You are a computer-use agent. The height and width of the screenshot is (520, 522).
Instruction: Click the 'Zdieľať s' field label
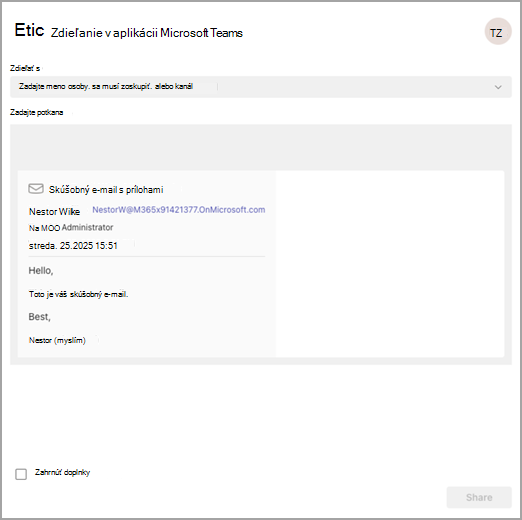click(25, 68)
